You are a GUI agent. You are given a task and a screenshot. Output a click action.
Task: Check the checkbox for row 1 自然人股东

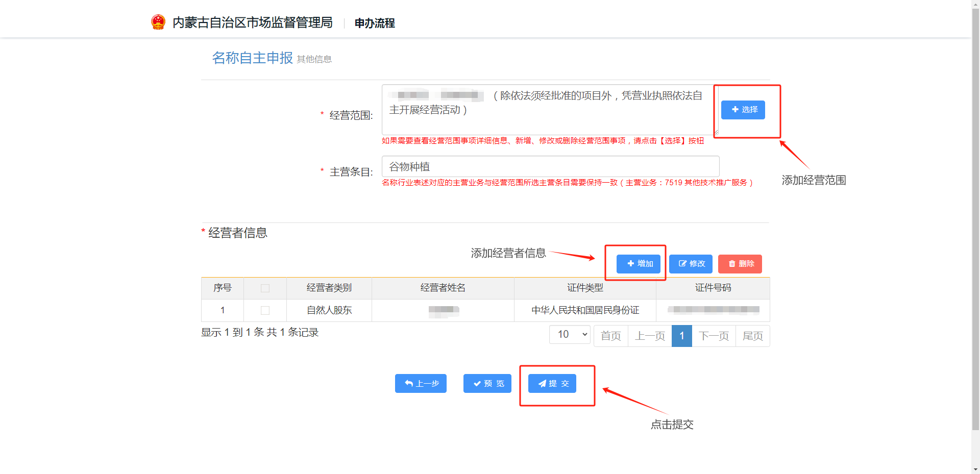tap(265, 310)
